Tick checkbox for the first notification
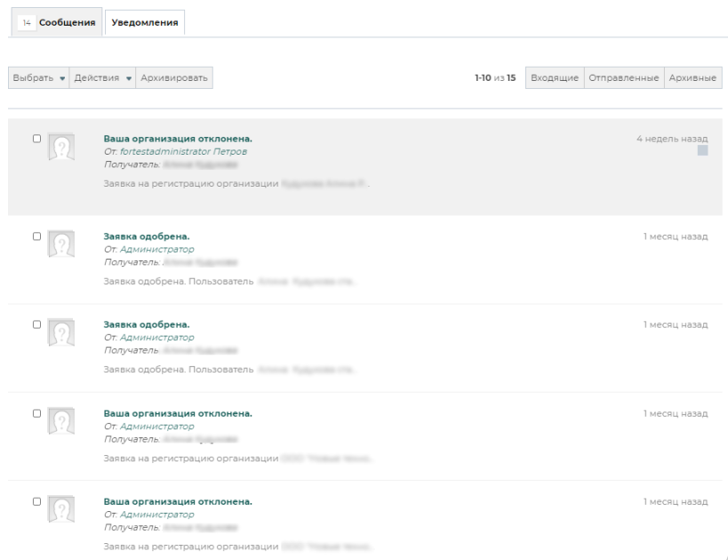 pos(36,139)
